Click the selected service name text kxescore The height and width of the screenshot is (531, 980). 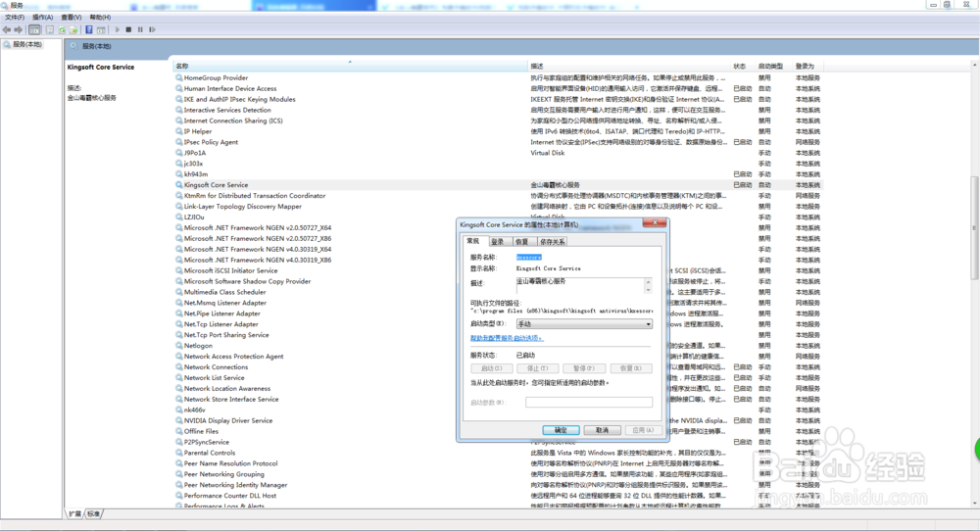pyautogui.click(x=529, y=258)
